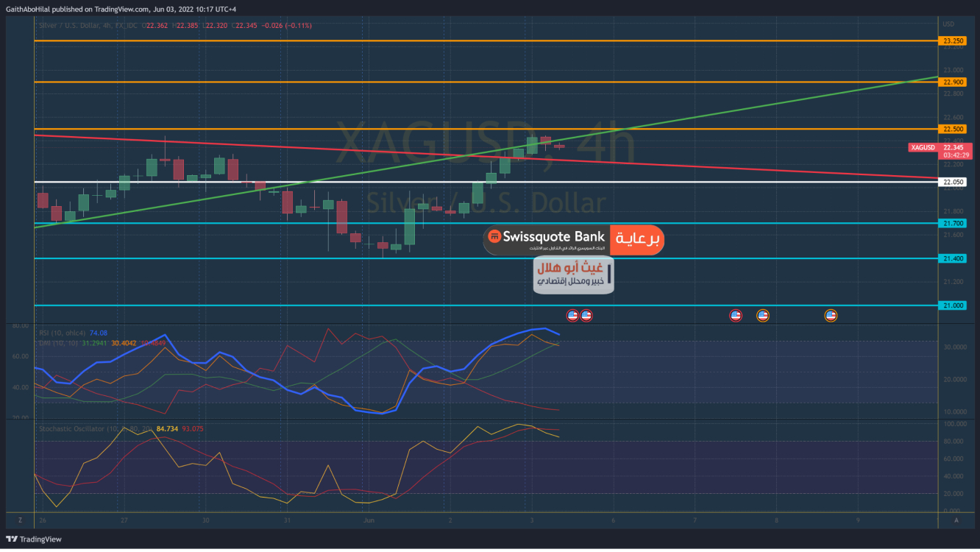The height and width of the screenshot is (552, 980).
Task: Click the 03:42:29 bar countdown timer
Action: 956,155
